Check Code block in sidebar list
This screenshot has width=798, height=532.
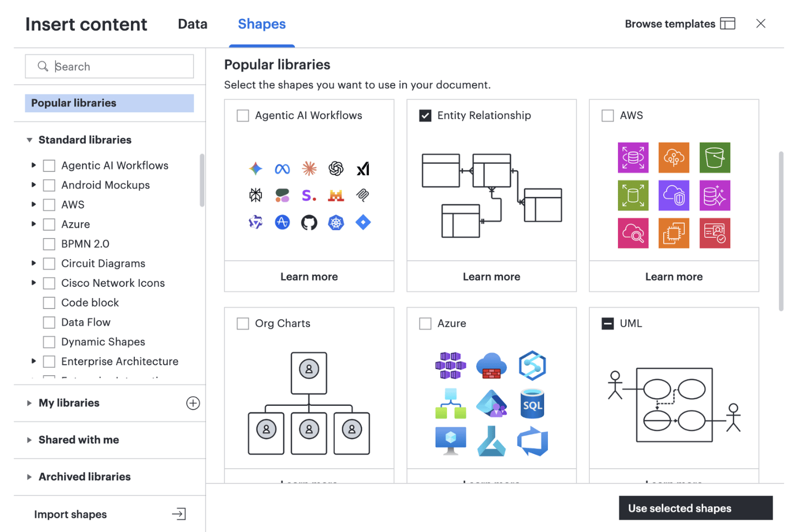click(49, 303)
